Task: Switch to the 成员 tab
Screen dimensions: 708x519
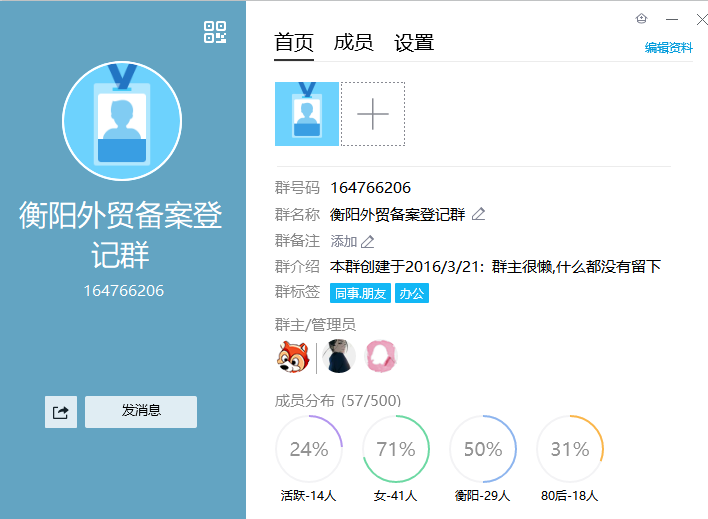Action: [353, 43]
